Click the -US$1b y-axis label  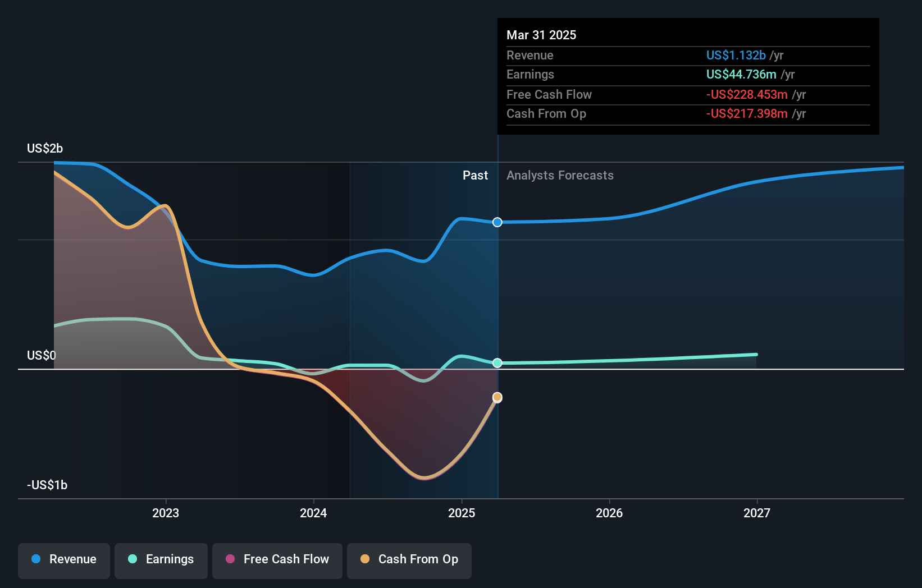[x=47, y=485]
